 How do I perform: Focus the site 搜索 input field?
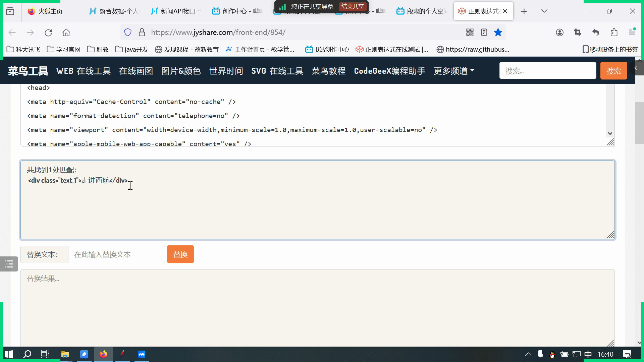pos(548,71)
